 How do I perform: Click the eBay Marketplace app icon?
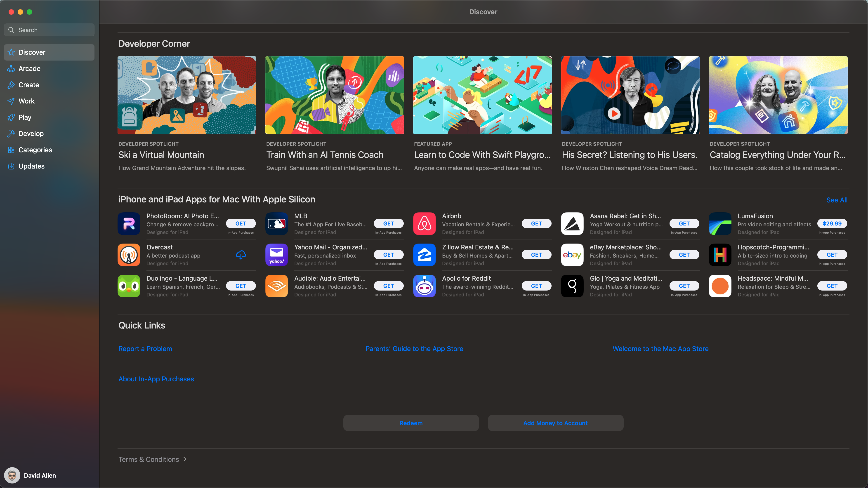pos(572,255)
